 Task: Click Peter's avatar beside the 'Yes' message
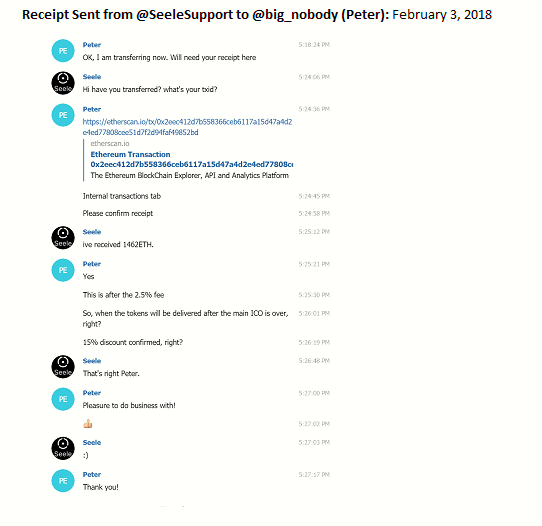63,270
